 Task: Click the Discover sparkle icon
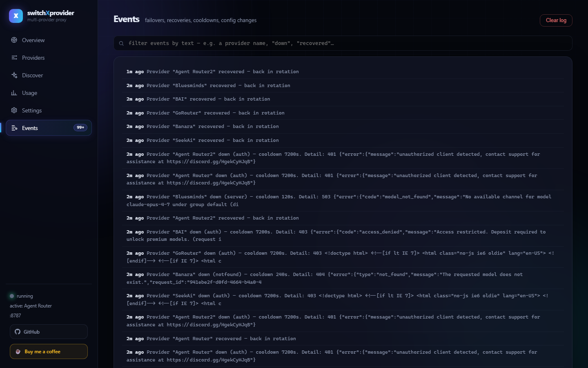point(14,75)
